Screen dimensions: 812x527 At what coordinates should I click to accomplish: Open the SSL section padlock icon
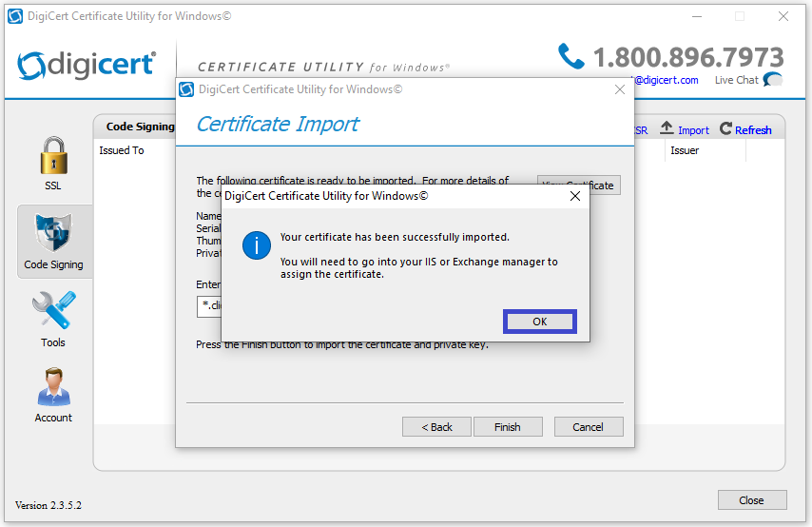tap(54, 155)
